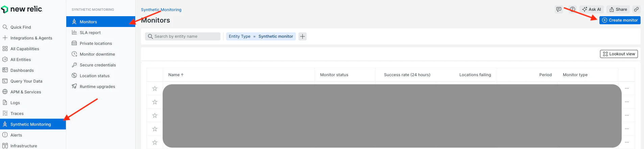Screen dimensions: 644x149
Task: Switch to Lookout view
Action: click(619, 54)
